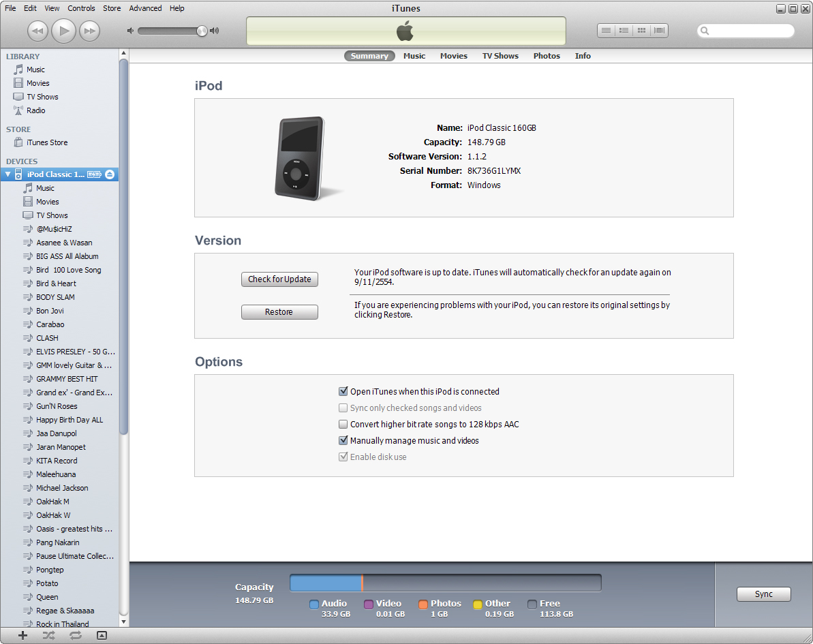Open the Advanced menu
This screenshot has height=644, width=813.
(x=145, y=8)
